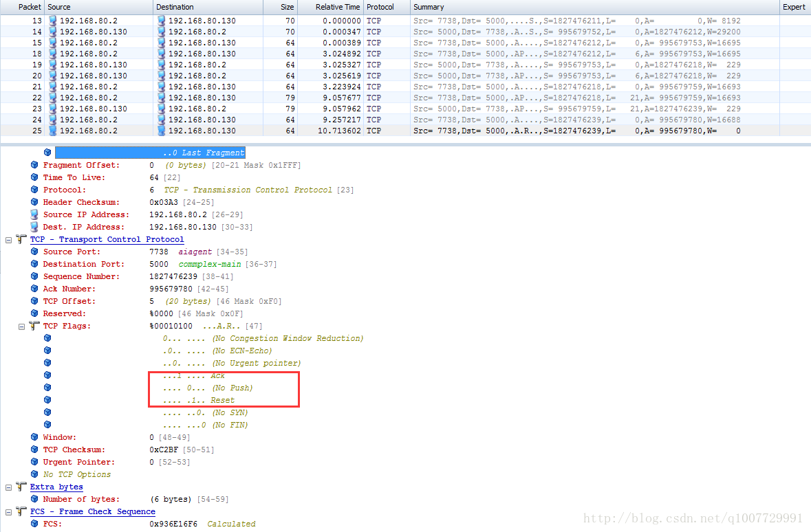The height and width of the screenshot is (532, 811).
Task: Select the No Urgent pointer flag line
Action: click(x=232, y=364)
